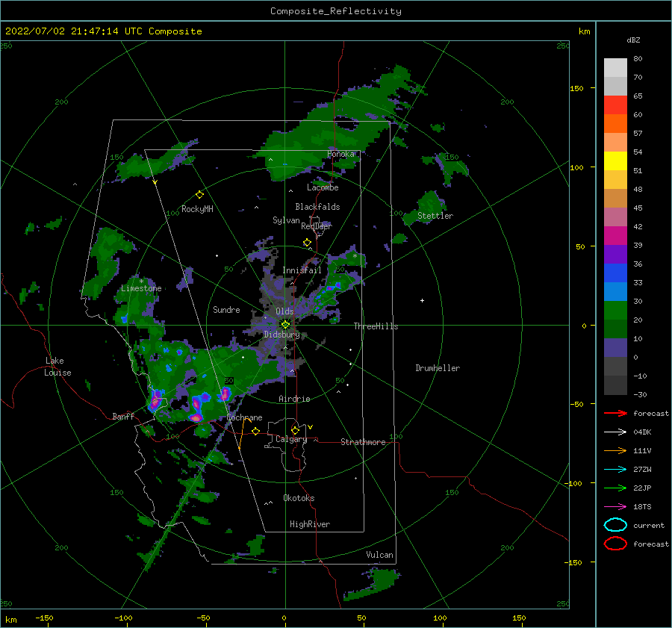The height and width of the screenshot is (628, 672).
Task: Click the Calgary city label
Action: 291,439
